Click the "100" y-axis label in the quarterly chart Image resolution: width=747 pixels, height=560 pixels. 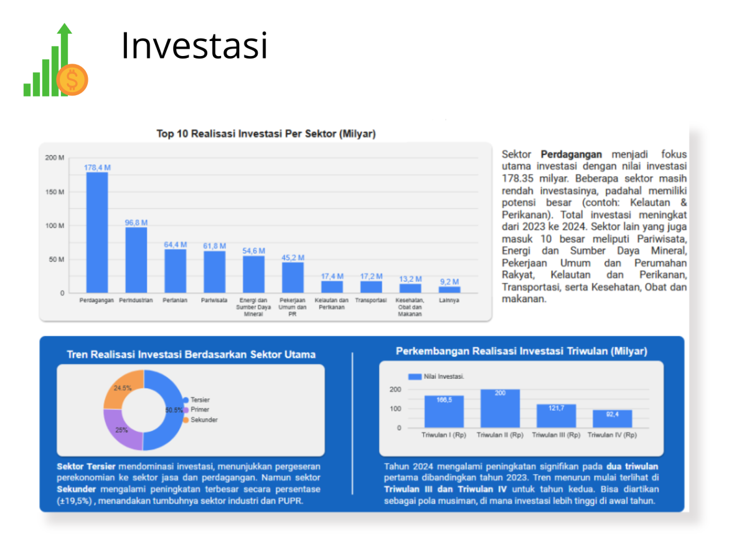tap(395, 409)
